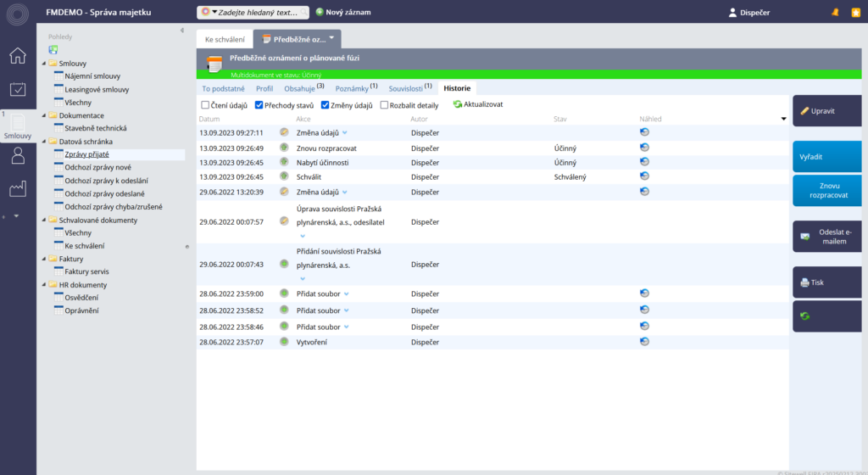Open Nájemní smlouvy tree item

pos(92,75)
